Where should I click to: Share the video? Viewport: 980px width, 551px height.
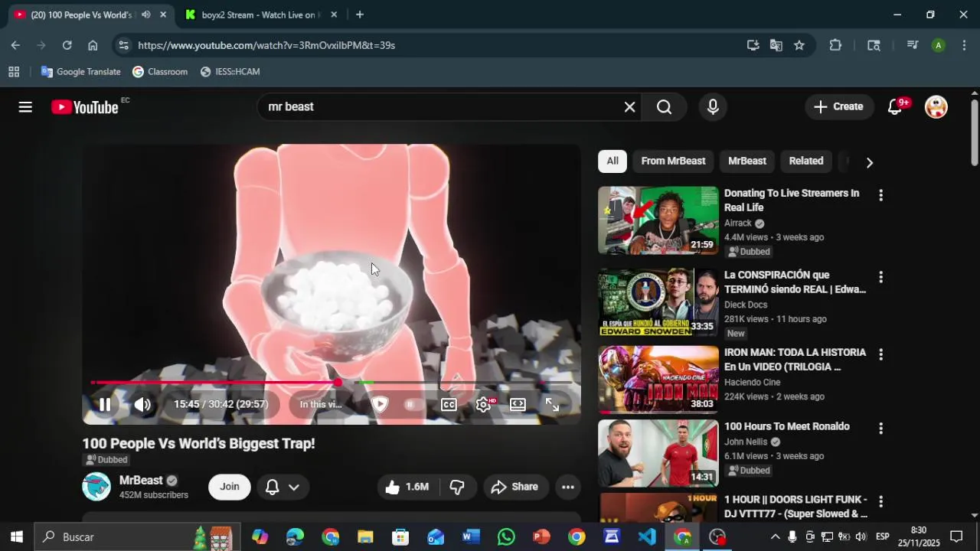(514, 487)
